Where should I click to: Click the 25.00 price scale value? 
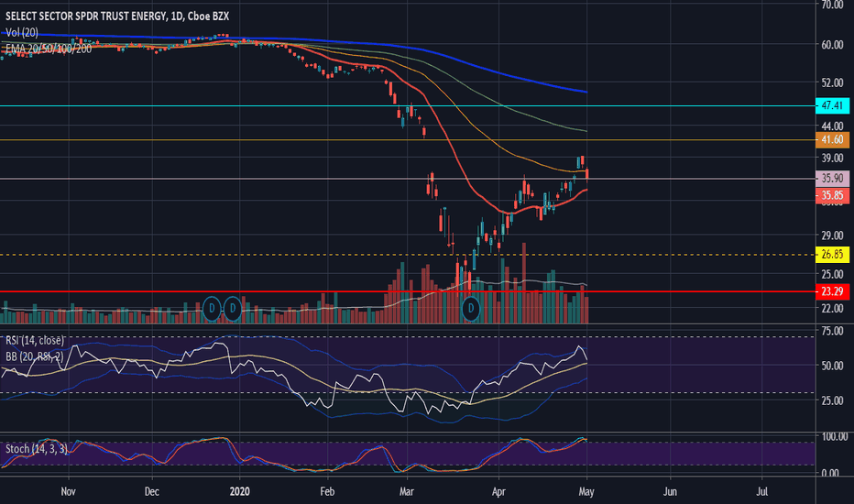(832, 273)
